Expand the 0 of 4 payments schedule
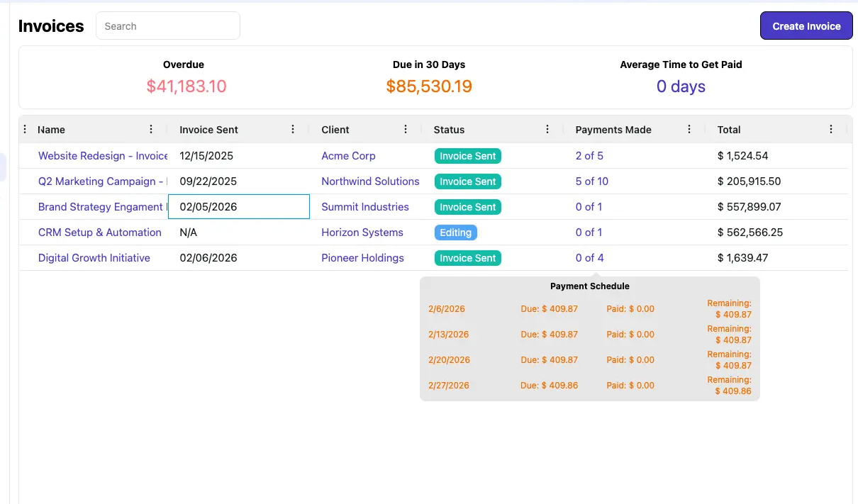This screenshot has width=858, height=504. coord(589,258)
